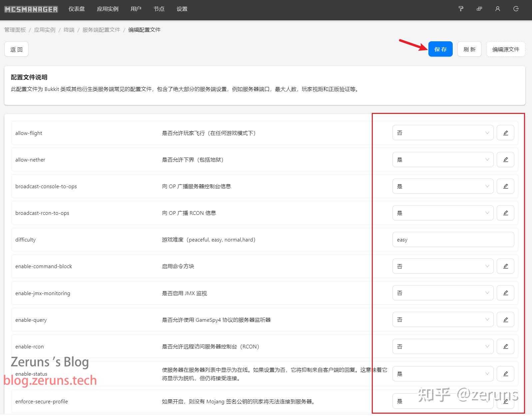This screenshot has height=416, width=532.
Task: Open 应用实例 in the top navigation
Action: click(x=108, y=9)
